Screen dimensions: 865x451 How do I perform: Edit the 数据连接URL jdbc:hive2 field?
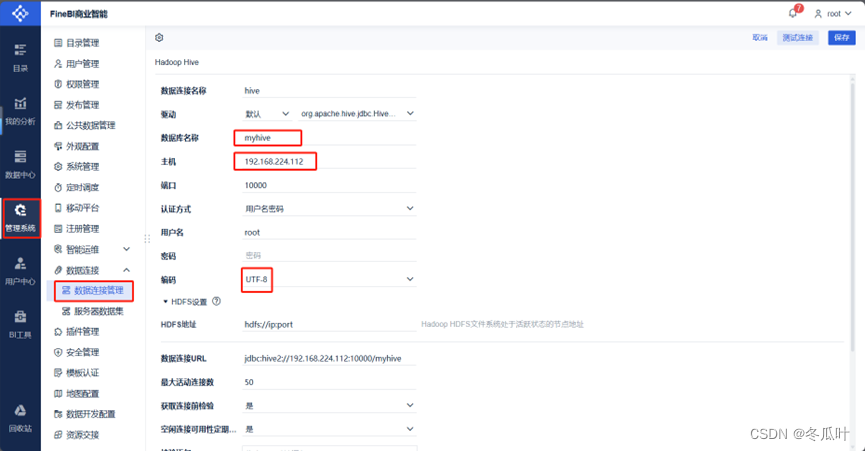click(329, 358)
